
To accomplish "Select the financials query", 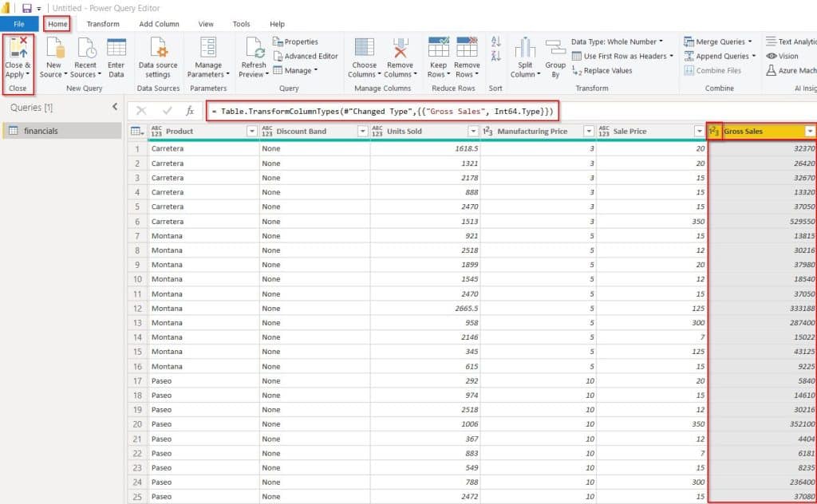I will pos(62,131).
